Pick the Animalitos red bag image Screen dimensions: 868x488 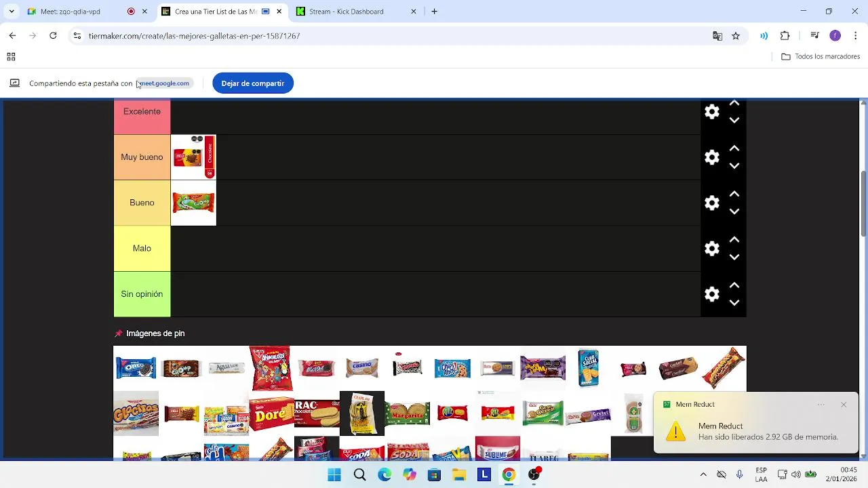(x=271, y=368)
